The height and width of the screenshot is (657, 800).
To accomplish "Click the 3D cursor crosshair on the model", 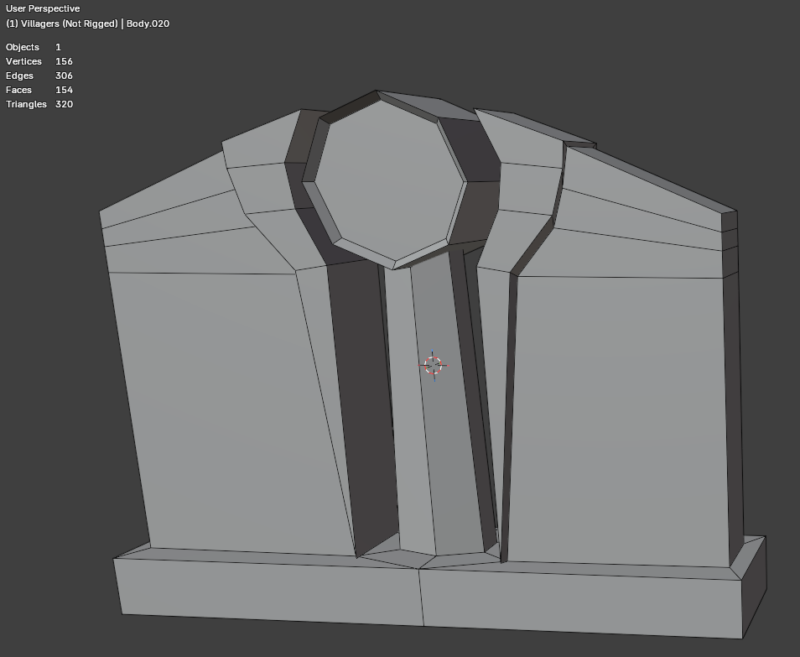I will (x=433, y=365).
